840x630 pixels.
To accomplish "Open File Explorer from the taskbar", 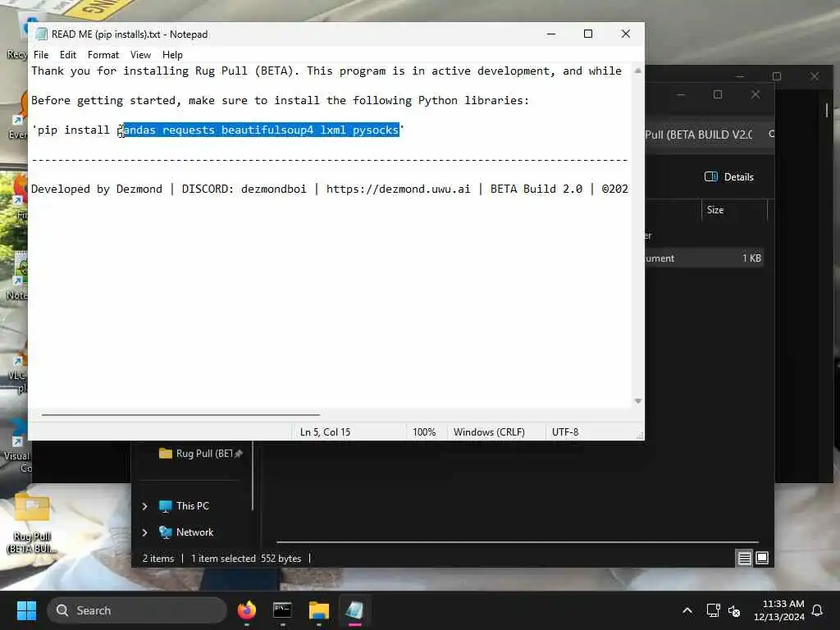I will click(x=319, y=610).
